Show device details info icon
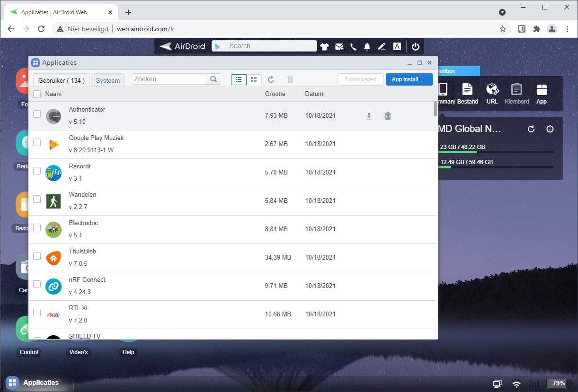Viewport: 578px width, 392px height. pyautogui.click(x=550, y=129)
